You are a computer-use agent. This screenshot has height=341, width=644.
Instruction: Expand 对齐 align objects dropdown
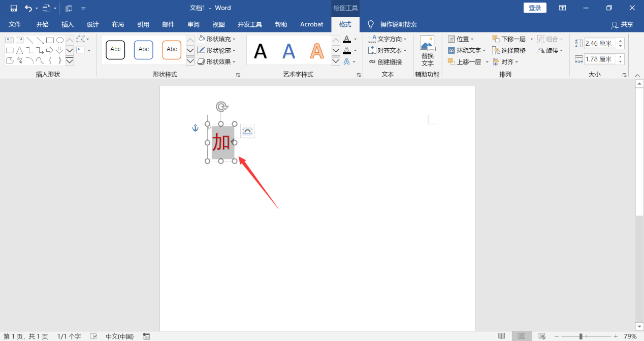point(505,62)
